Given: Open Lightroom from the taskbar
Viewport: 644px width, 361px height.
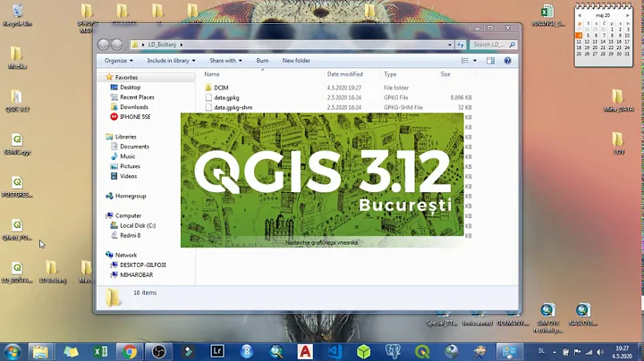Looking at the screenshot, I should pos(217,351).
